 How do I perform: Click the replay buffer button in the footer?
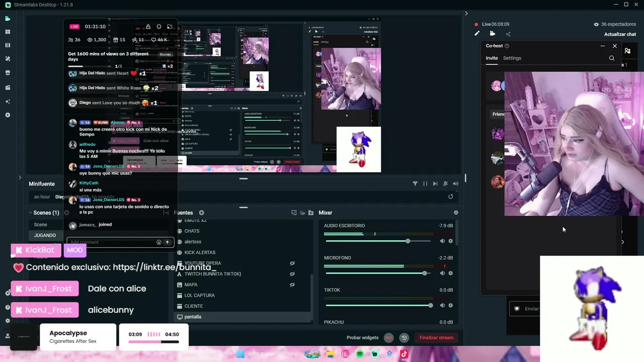(404, 338)
